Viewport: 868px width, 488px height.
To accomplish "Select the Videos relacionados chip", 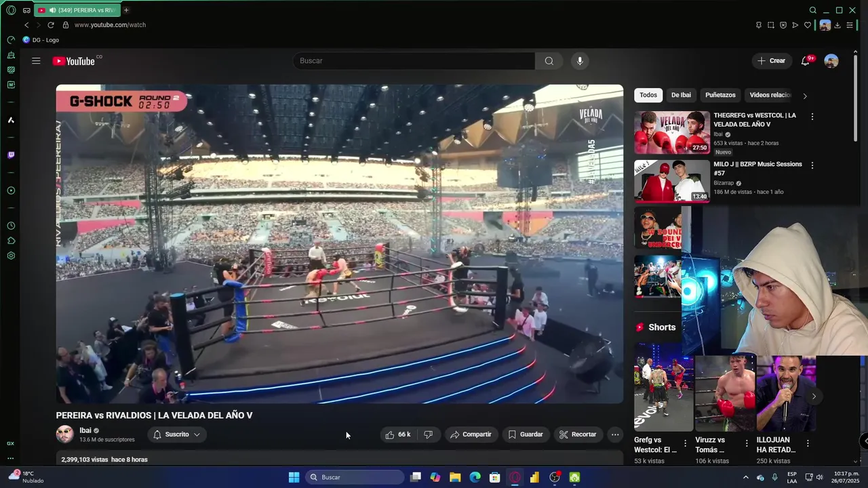I will point(770,95).
